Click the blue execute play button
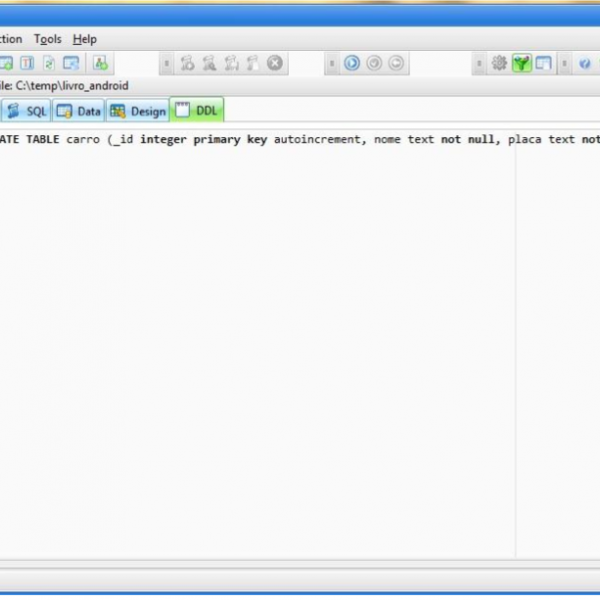Screen dimensions: 600x600 (x=352, y=63)
